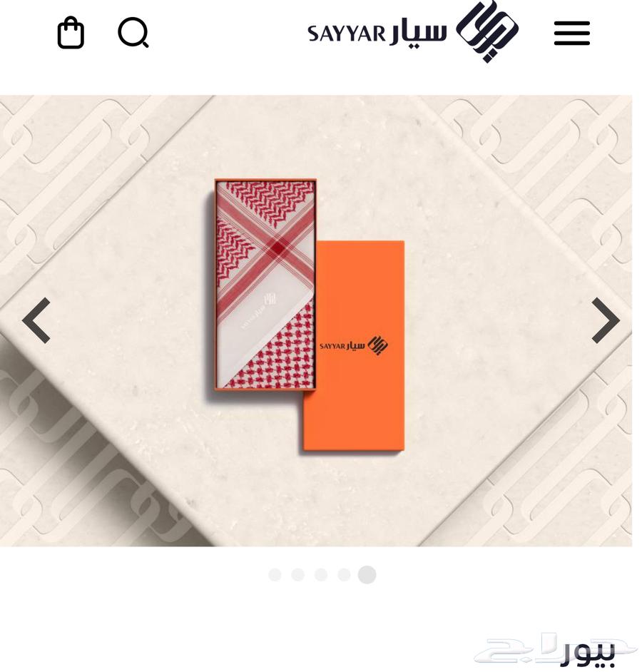Select the enlarged active fifth carousel dot
Image resolution: width=642 pixels, height=672 pixels.
pyautogui.click(x=367, y=575)
